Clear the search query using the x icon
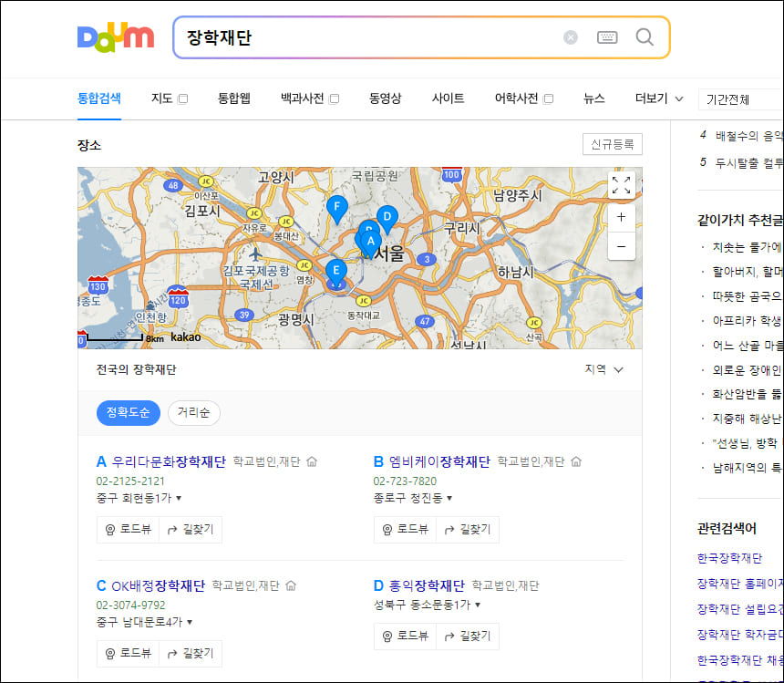This screenshot has height=683, width=784. (571, 36)
